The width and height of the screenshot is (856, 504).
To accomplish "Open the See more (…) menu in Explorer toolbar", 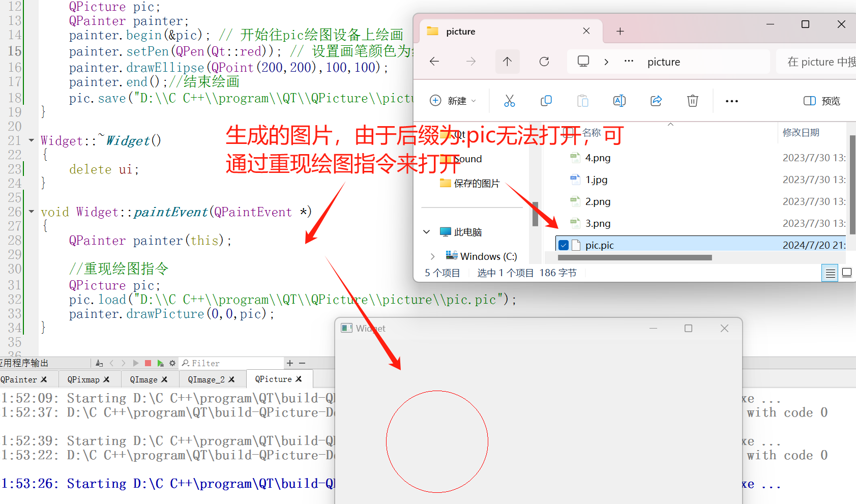I will pos(731,101).
